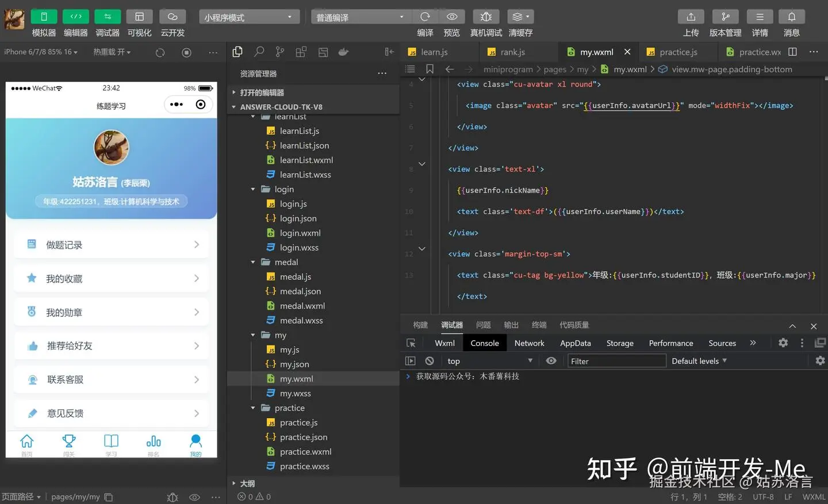Switch to the 终端 terminal panel tab
Image resolution: width=828 pixels, height=504 pixels.
point(539,325)
